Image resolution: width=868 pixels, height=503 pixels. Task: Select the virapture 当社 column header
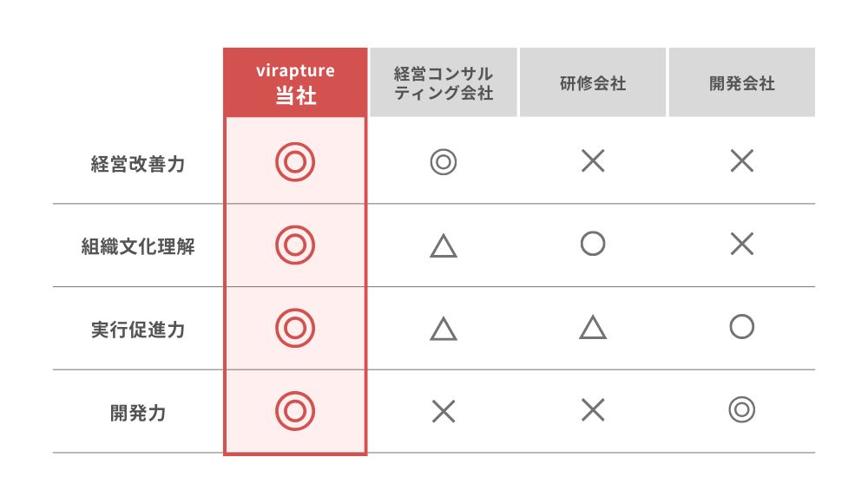(295, 83)
